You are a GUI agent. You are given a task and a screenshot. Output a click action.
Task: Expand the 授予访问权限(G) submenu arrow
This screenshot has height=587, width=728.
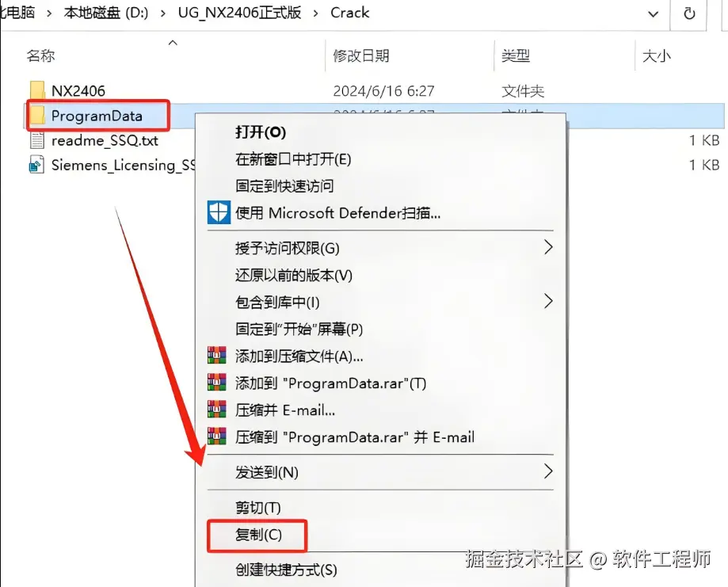pos(548,247)
